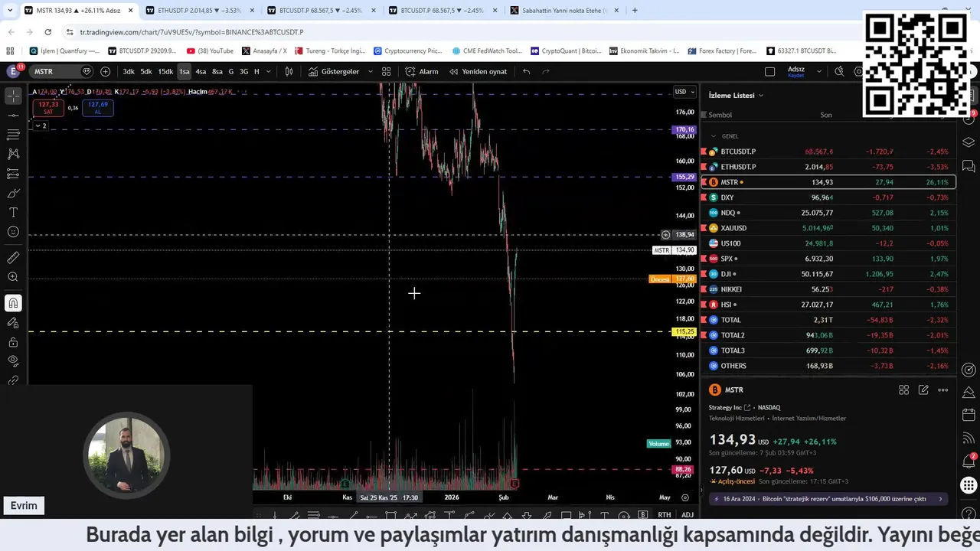Open the Göstergeler indicators menu
The width and height of the screenshot is (980, 551).
point(334,71)
